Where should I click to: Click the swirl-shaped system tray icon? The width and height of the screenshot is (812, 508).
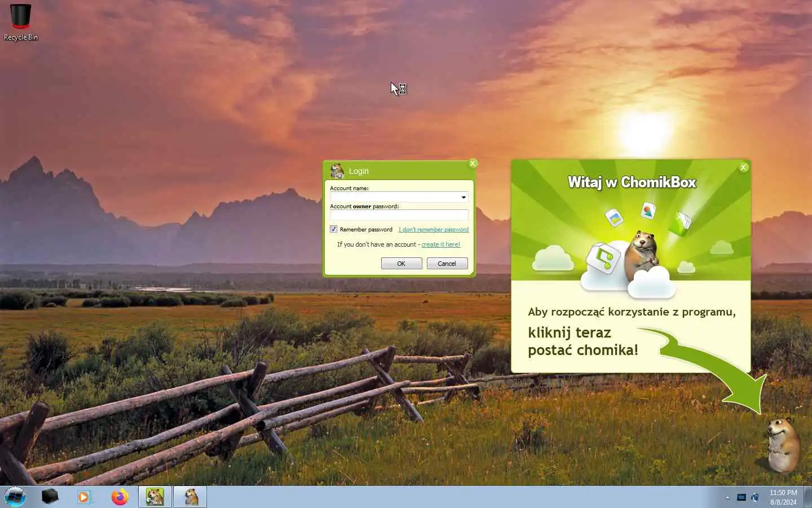tap(755, 497)
